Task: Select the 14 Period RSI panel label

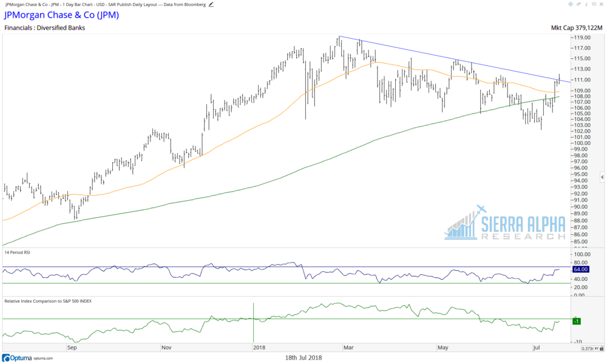Action: (x=17, y=252)
